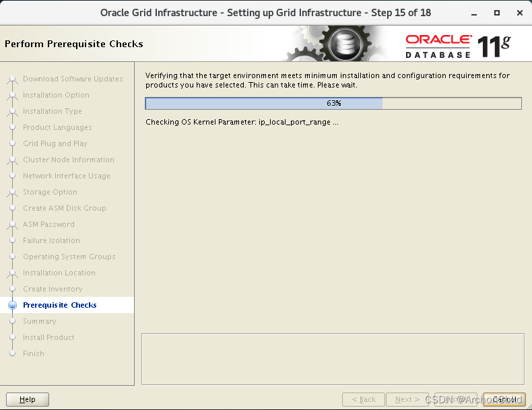Select the Failure Isolation step

tap(51, 240)
